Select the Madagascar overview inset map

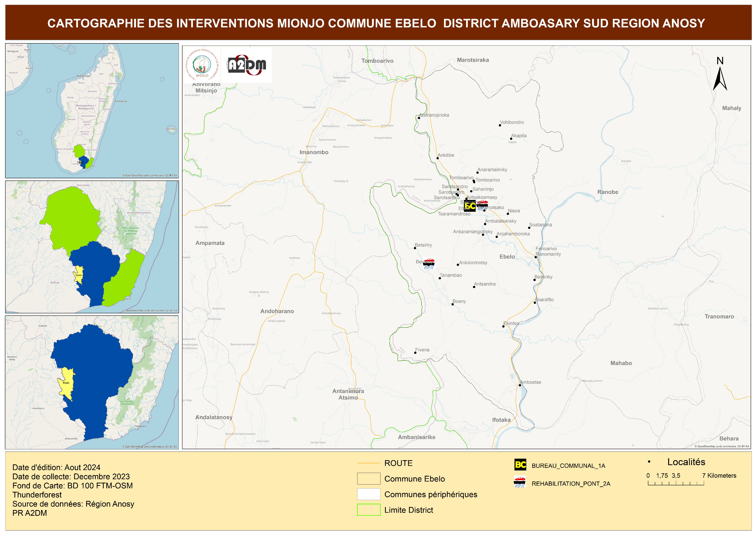pos(92,111)
